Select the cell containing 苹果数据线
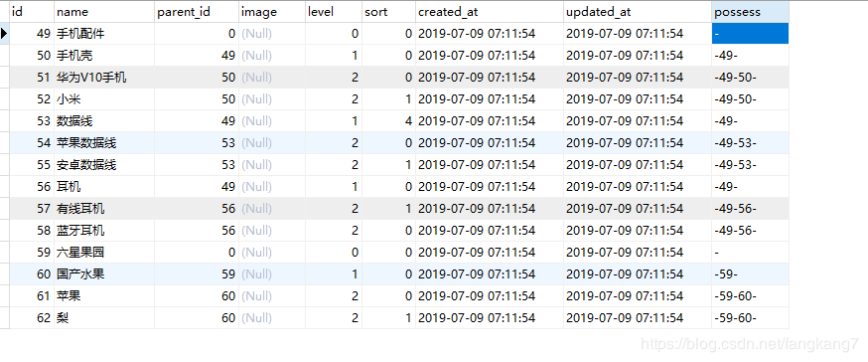The image size is (868, 362). coord(104,143)
